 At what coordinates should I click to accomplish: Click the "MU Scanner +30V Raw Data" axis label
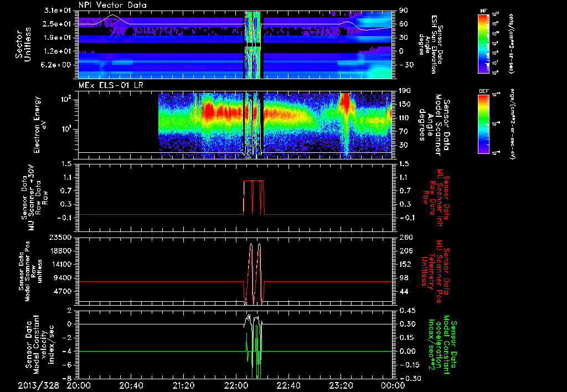pos(35,198)
